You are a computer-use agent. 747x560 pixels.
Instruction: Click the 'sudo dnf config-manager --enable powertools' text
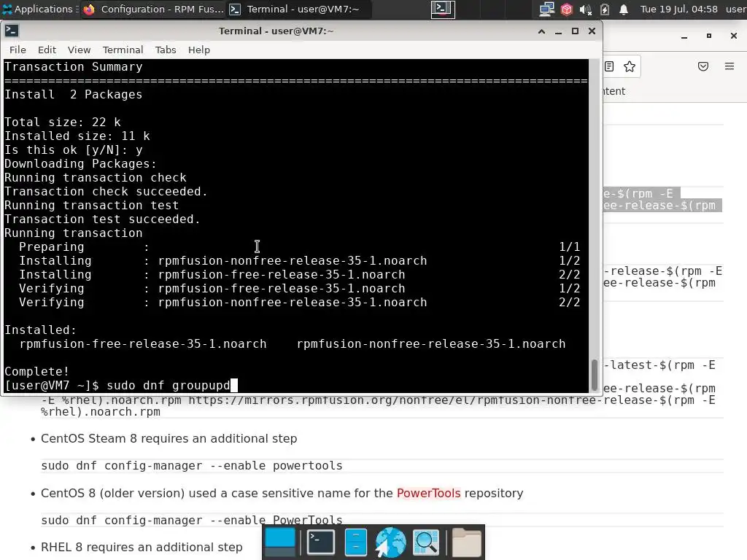coord(192,465)
